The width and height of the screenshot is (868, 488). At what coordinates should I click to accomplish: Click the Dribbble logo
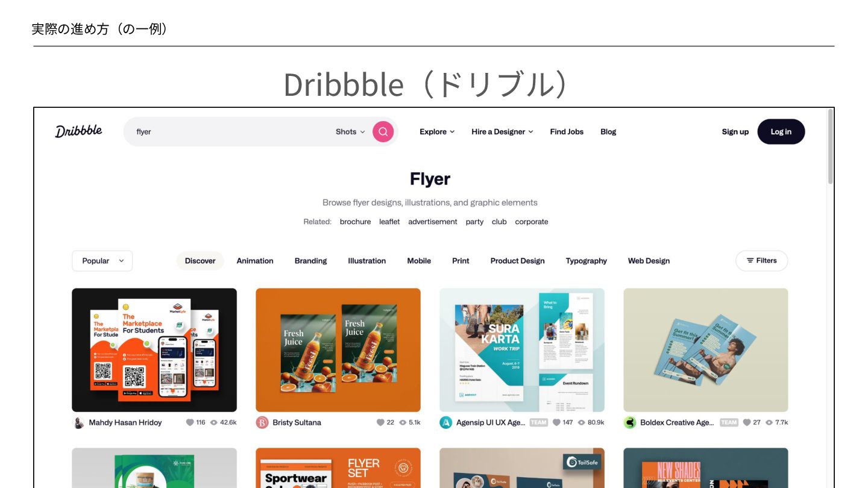point(79,131)
